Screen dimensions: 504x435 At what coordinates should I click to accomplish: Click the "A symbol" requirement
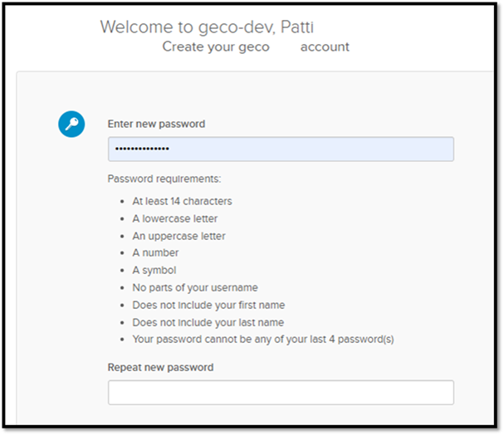click(x=154, y=270)
